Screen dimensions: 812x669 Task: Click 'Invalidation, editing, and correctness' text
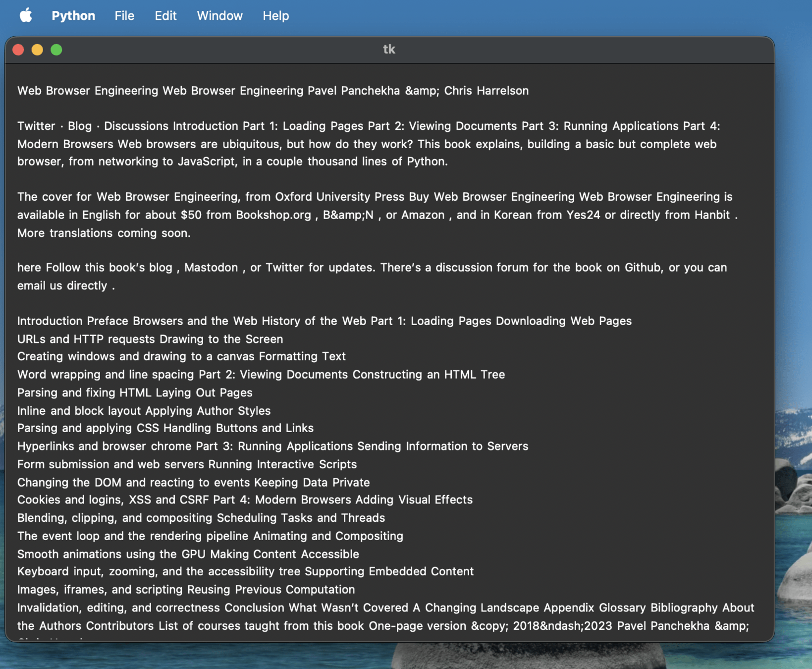click(x=118, y=608)
